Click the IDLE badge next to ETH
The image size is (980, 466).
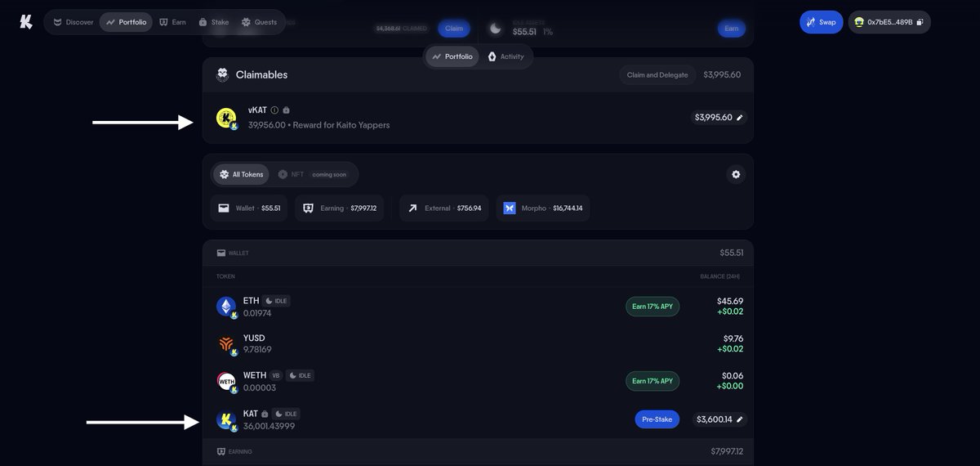point(277,301)
